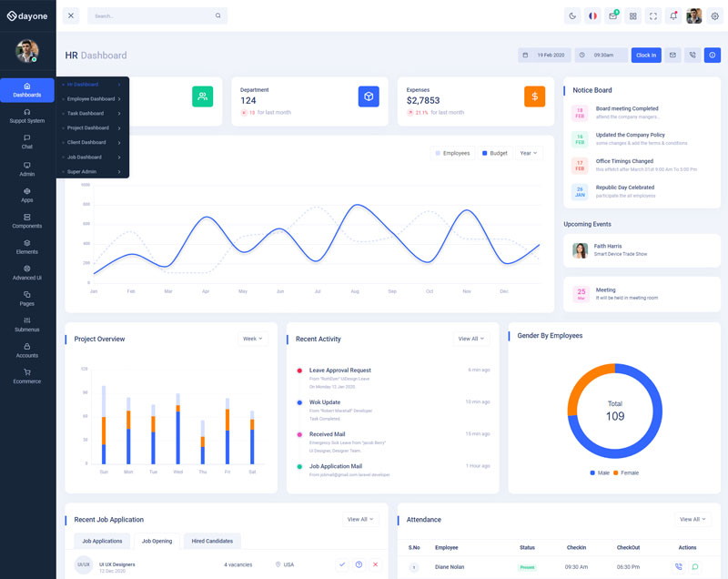Open the Week dropdown in Project Overview

click(253, 339)
